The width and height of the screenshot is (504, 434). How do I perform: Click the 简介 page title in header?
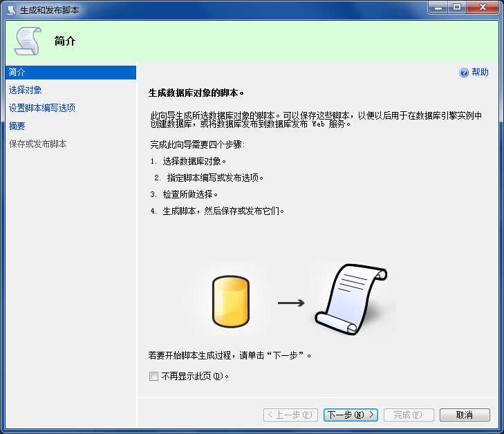pos(65,41)
